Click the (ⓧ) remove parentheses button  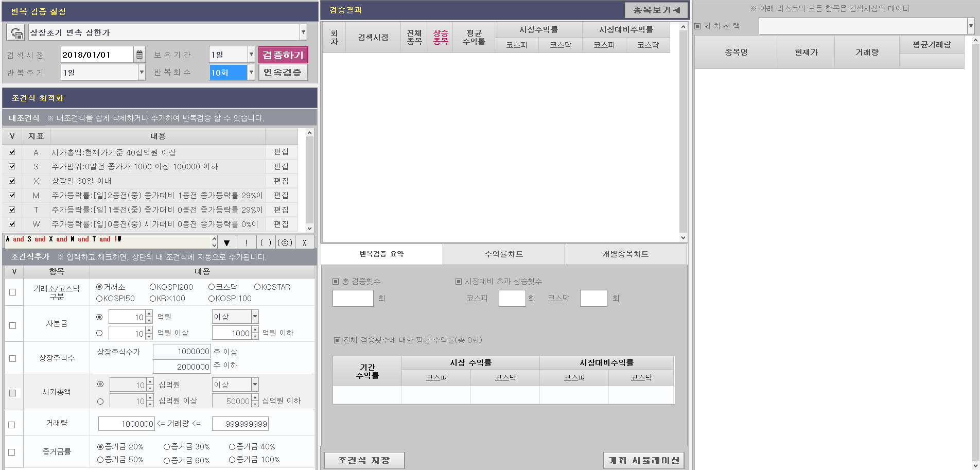[285, 242]
